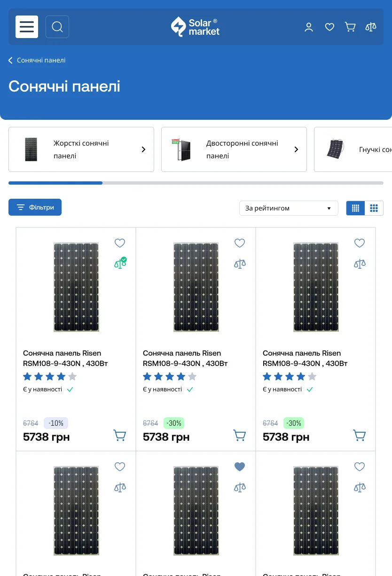The image size is (392, 576).
Task: Open the header wishlist heart icon
Action: coord(329,27)
